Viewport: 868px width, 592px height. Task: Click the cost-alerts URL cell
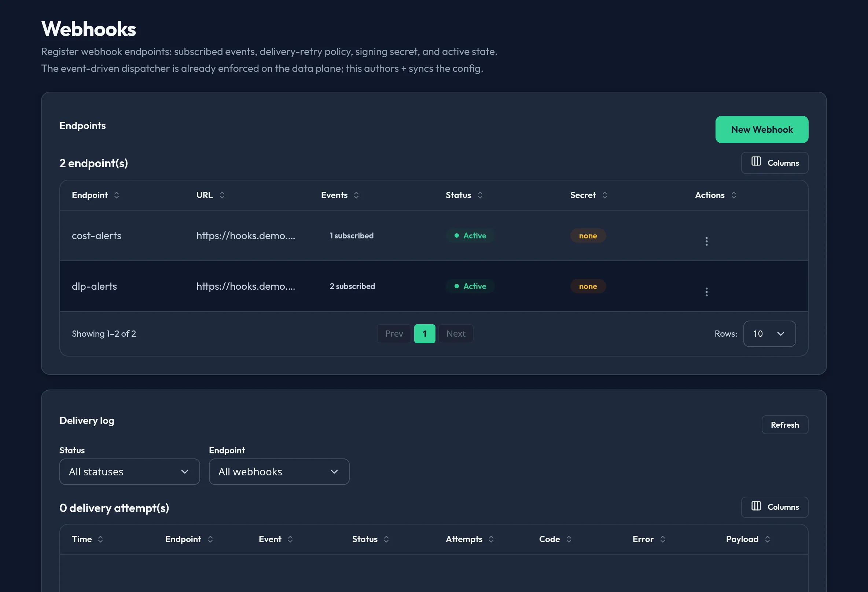(x=246, y=235)
